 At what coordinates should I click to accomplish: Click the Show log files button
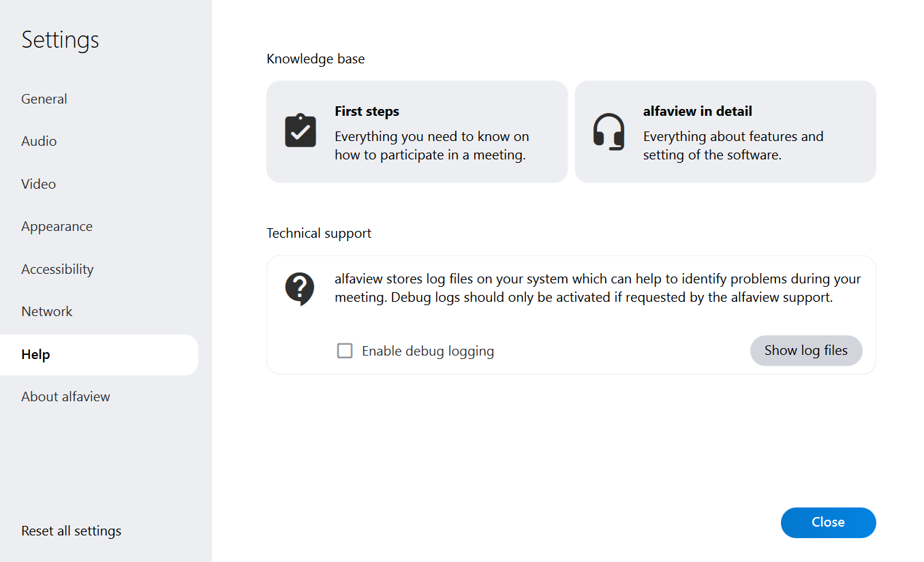pyautogui.click(x=806, y=350)
